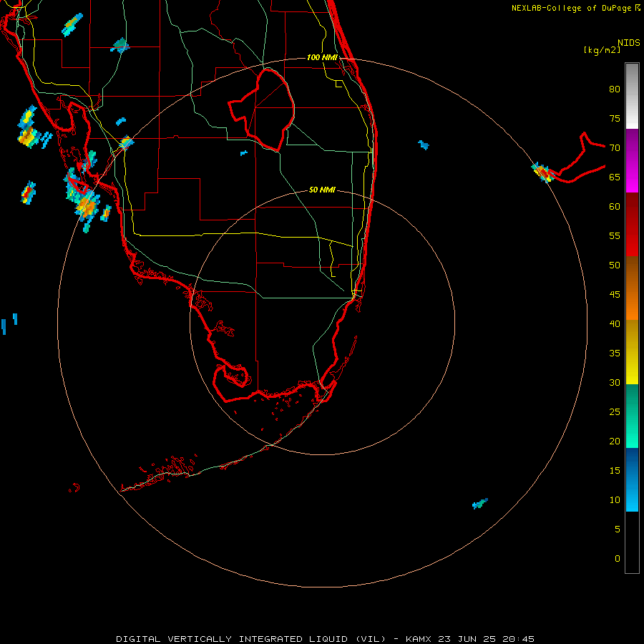Click the 0 value on the color scale

tap(617, 559)
